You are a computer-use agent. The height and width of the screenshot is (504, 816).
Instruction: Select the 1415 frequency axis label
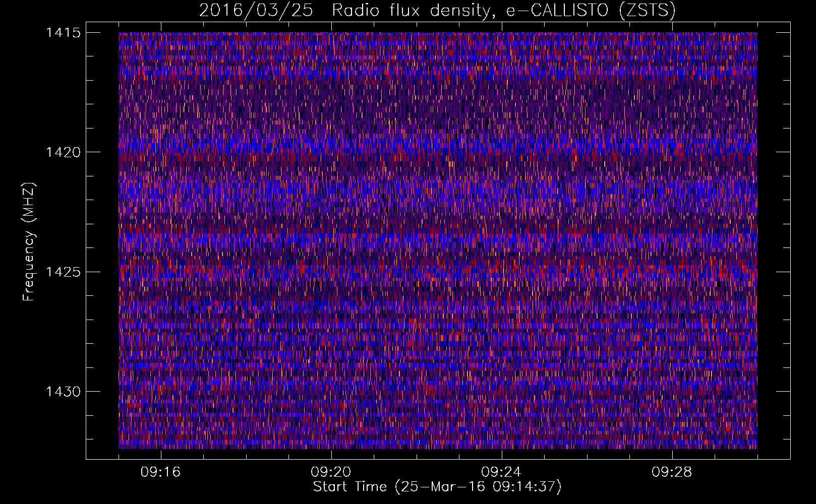pyautogui.click(x=64, y=33)
